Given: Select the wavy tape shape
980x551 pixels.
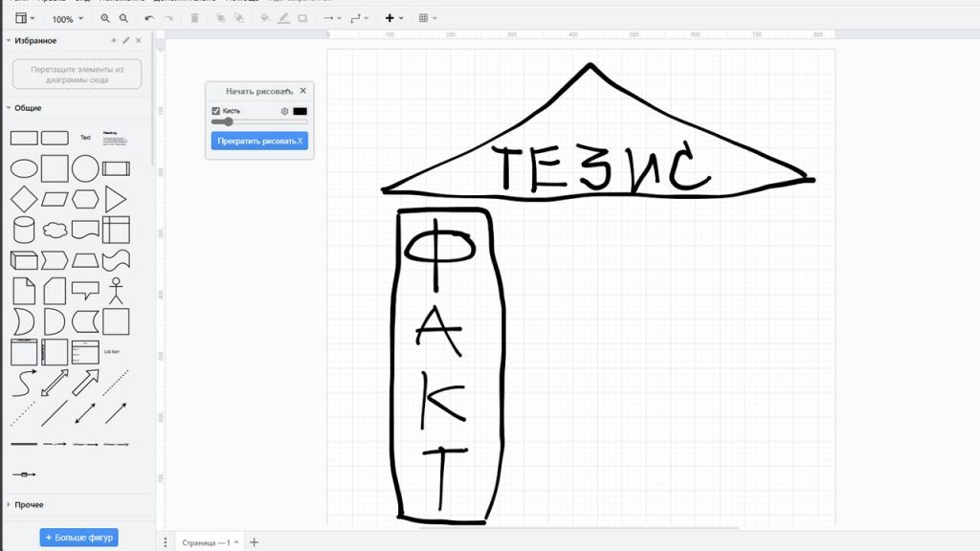Looking at the screenshot, I should tap(116, 260).
